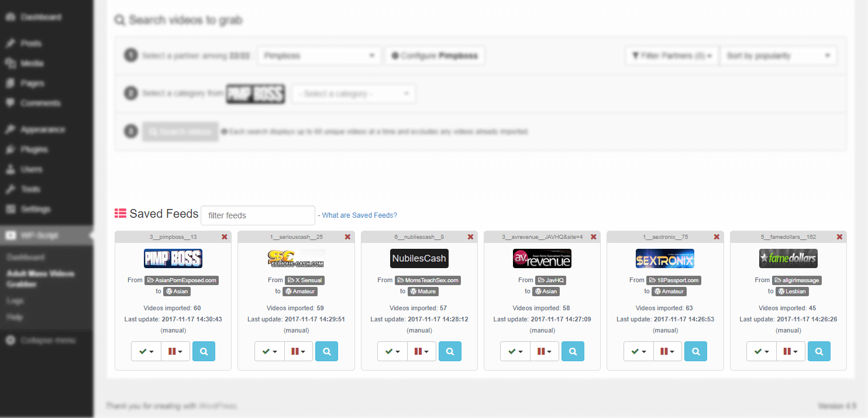Screen dimensions: 868x418
Task: Open the Filter Partners dropdown
Action: (672, 56)
